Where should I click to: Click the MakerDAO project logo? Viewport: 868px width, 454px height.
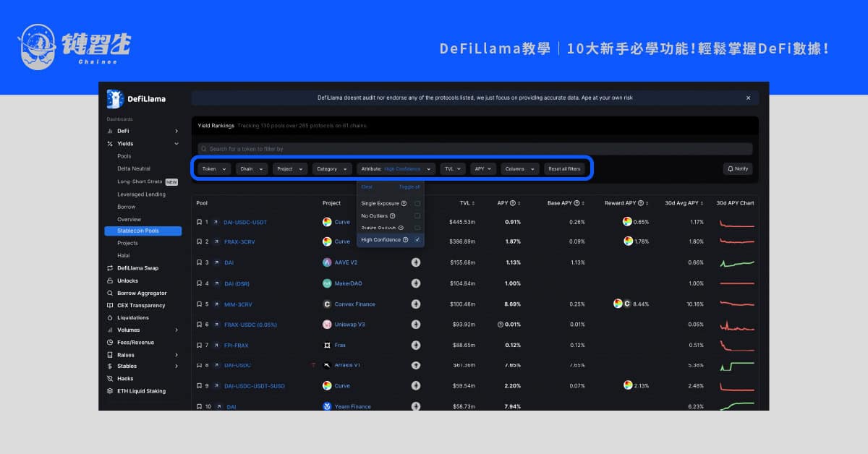327,283
